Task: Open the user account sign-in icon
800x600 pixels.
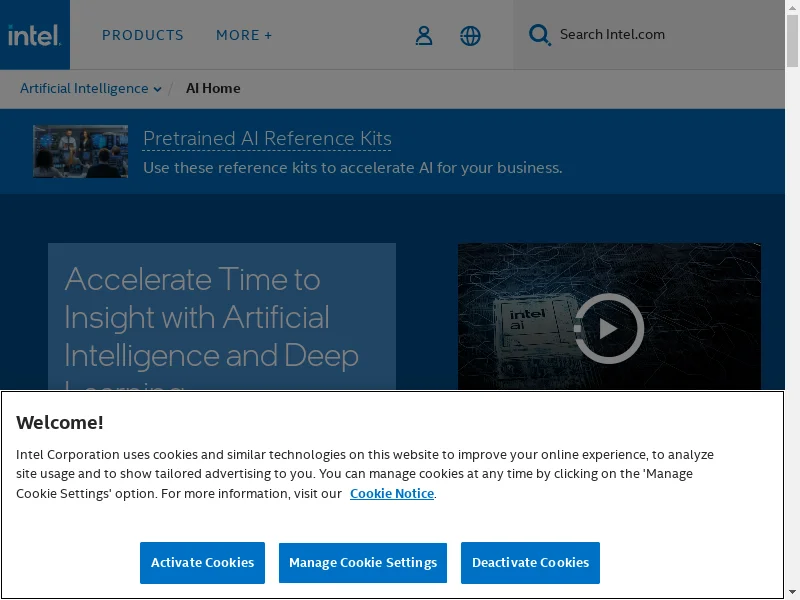Action: (x=423, y=36)
